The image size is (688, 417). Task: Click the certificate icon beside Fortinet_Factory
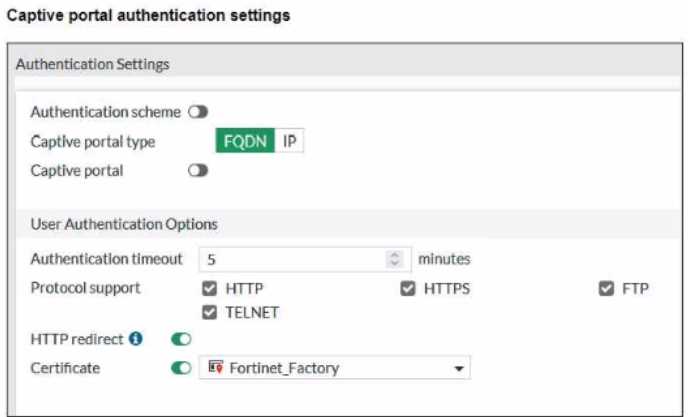click(x=214, y=368)
